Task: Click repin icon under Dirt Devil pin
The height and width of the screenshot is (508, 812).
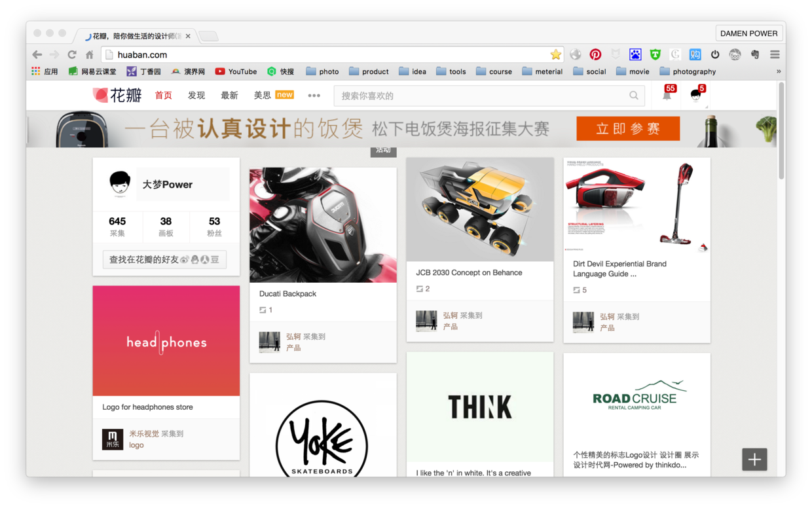Action: click(577, 290)
